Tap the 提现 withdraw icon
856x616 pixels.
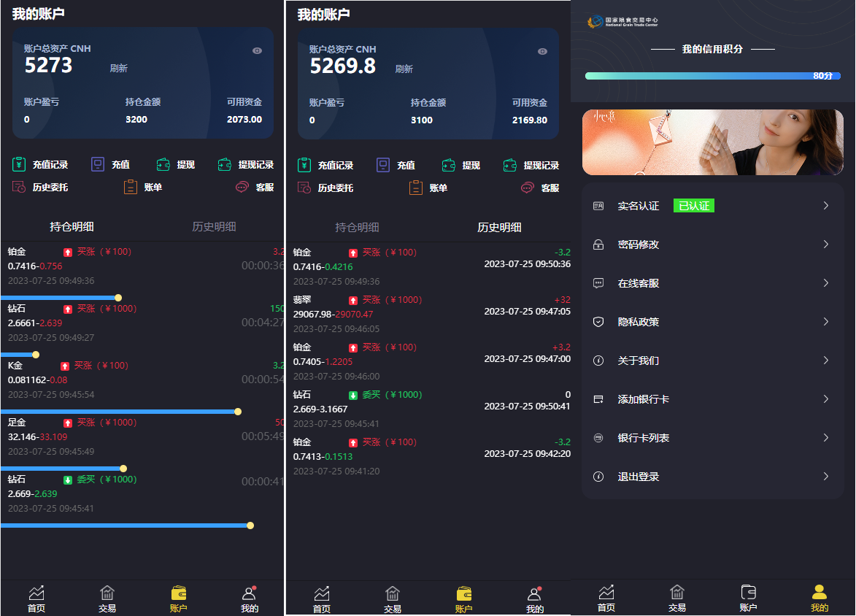pyautogui.click(x=163, y=164)
